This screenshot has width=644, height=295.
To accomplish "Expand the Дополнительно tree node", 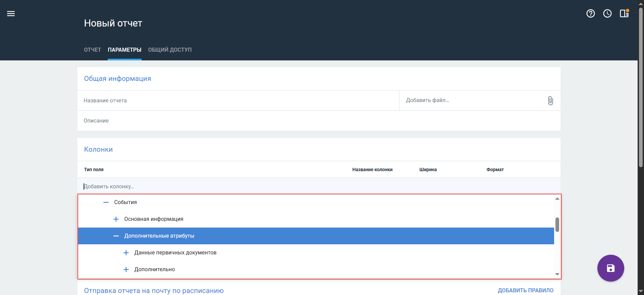I will tap(126, 269).
